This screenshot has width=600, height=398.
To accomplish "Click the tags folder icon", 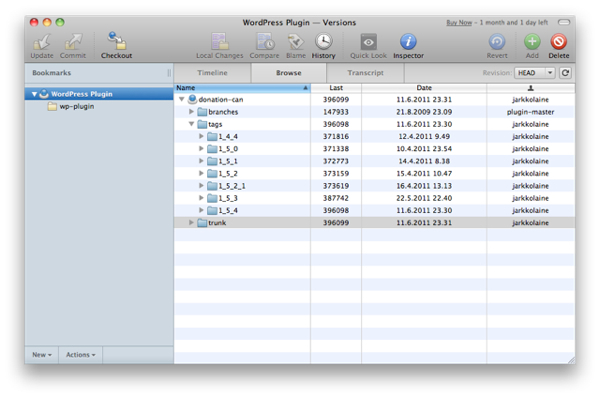I will coord(202,124).
